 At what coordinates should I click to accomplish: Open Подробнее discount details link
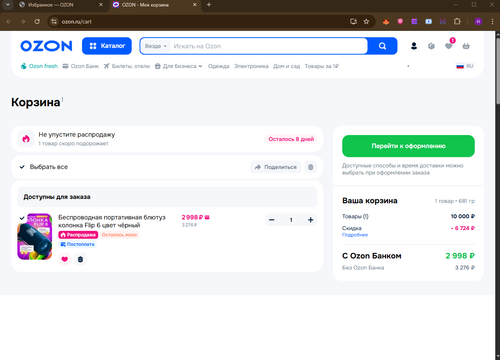point(355,235)
